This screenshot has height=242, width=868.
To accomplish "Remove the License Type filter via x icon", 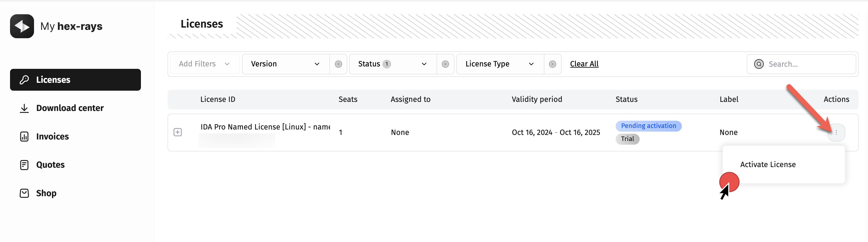I will pos(552,64).
